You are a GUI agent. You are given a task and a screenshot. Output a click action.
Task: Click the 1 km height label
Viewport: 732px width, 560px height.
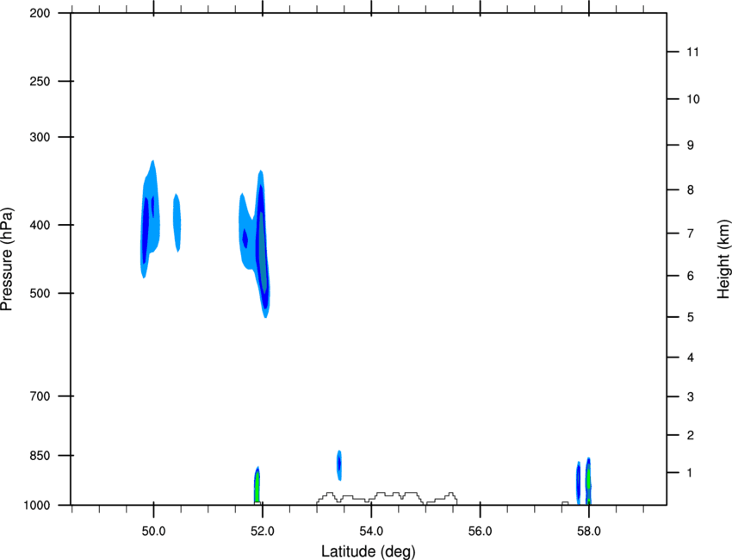point(691,473)
